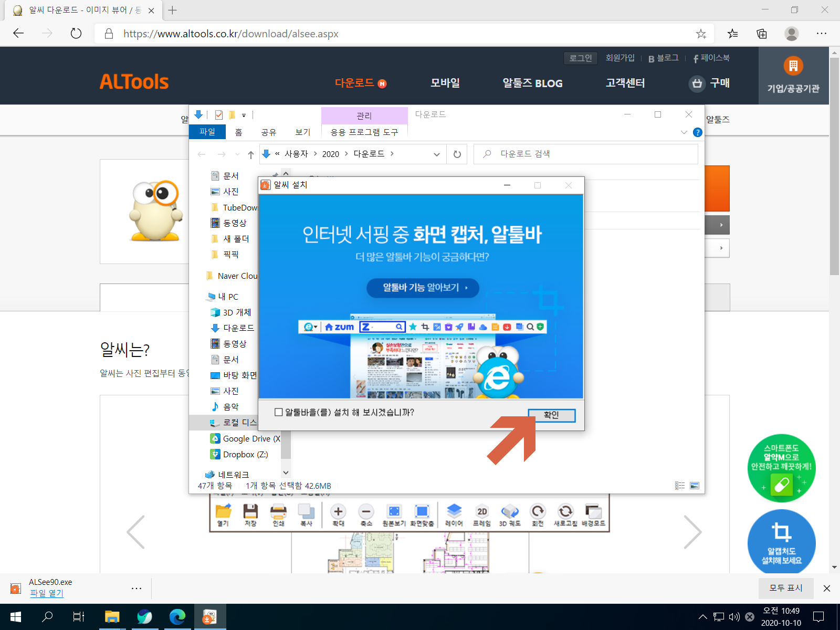Switch Explorer to details view icon
This screenshot has height=630, width=840.
pyautogui.click(x=680, y=486)
